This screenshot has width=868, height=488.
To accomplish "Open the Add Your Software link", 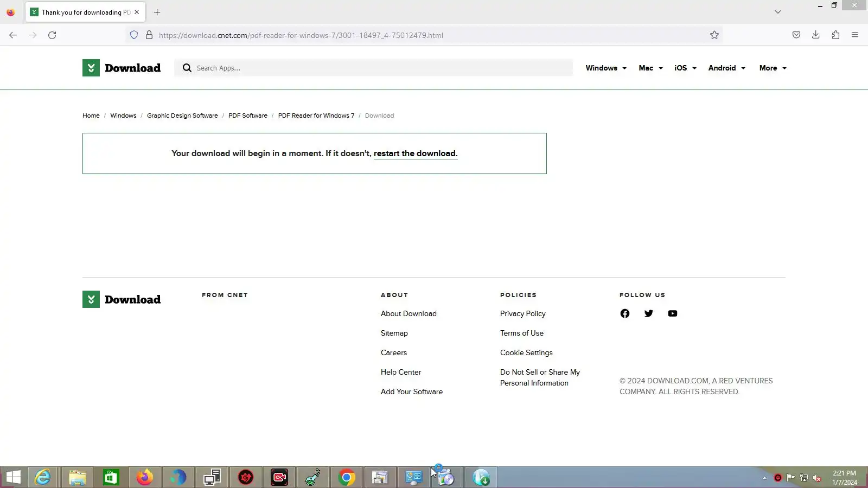I will pos(412,391).
